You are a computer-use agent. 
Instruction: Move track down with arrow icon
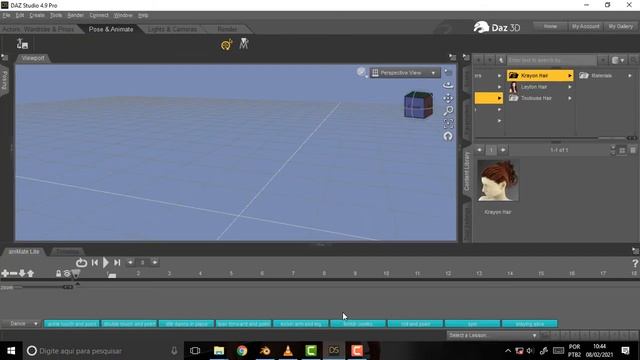22,273
